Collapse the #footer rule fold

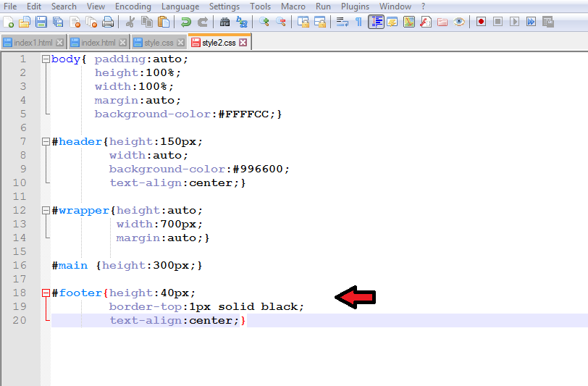46,293
